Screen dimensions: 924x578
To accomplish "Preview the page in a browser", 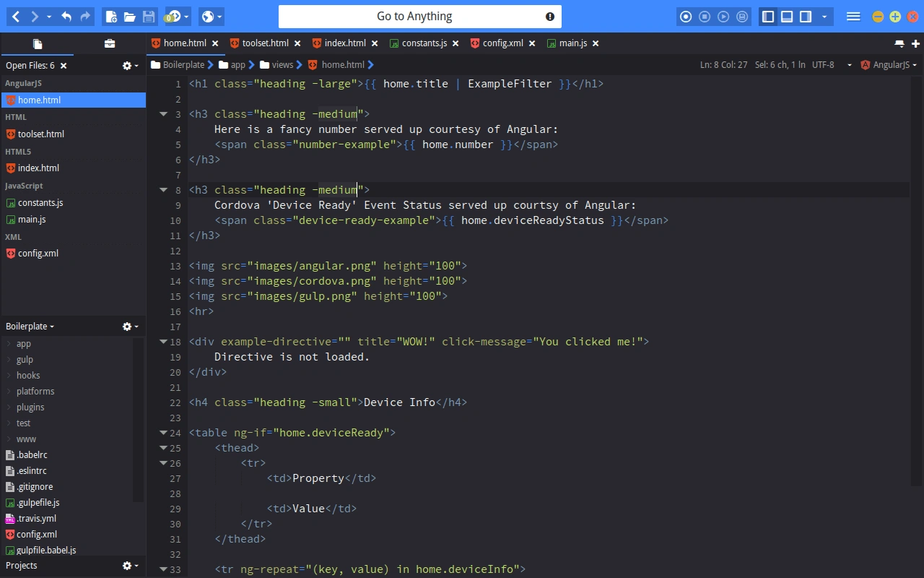I will pos(206,16).
